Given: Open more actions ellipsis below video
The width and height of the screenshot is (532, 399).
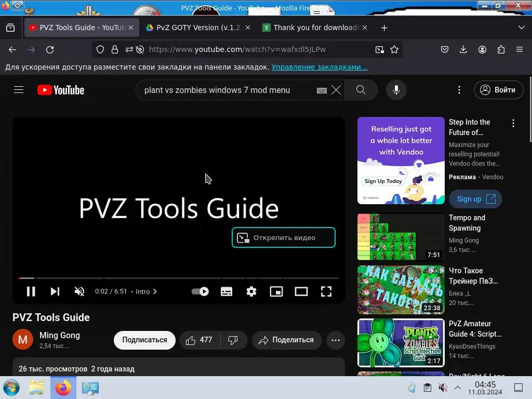Looking at the screenshot, I should click(336, 340).
